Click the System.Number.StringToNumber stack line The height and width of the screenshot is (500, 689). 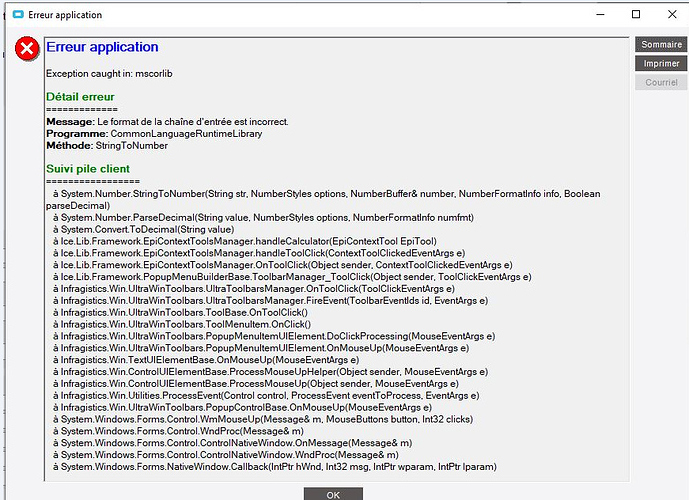(323, 199)
